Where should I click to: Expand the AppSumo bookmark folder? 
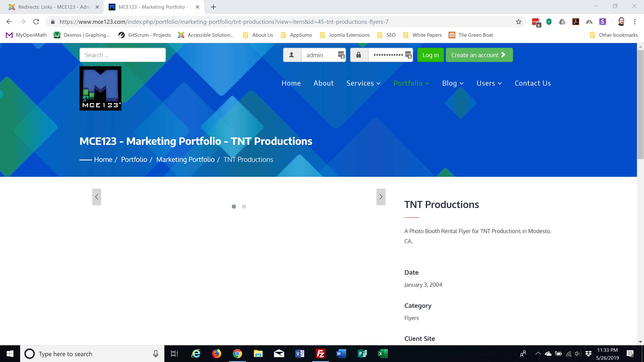point(297,35)
